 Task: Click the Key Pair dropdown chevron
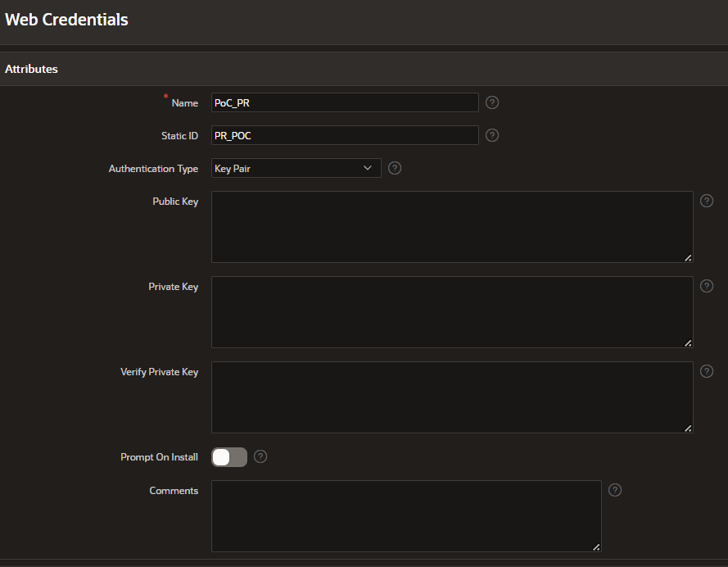click(367, 168)
